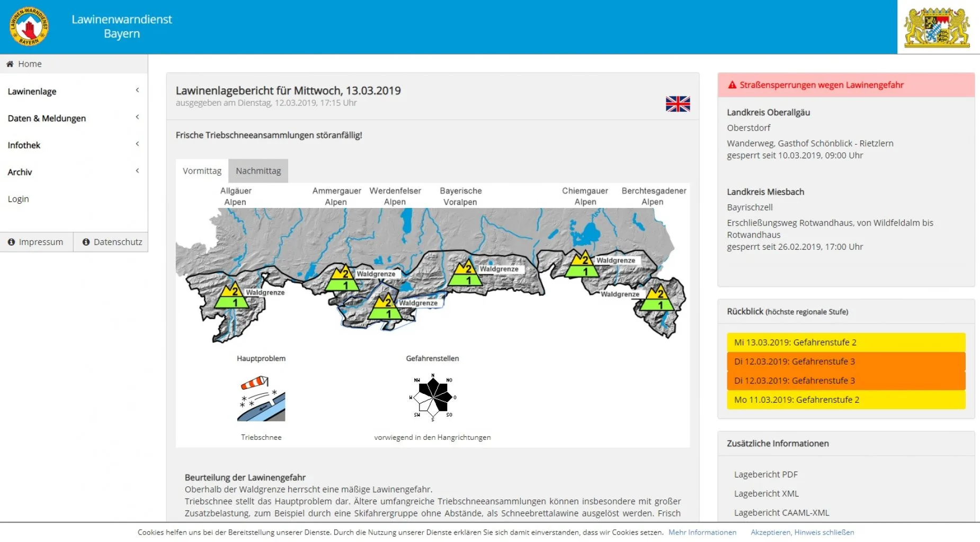Click the Datenschutz button
Screen dimensions: 980x542
112,242
